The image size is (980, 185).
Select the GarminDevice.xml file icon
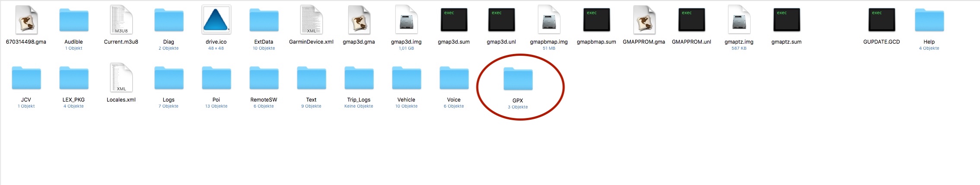pyautogui.click(x=312, y=20)
